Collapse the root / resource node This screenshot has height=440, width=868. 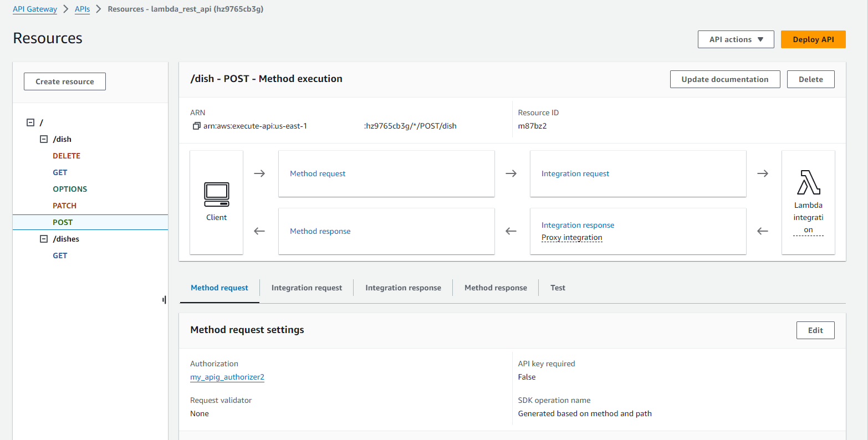pyautogui.click(x=30, y=122)
